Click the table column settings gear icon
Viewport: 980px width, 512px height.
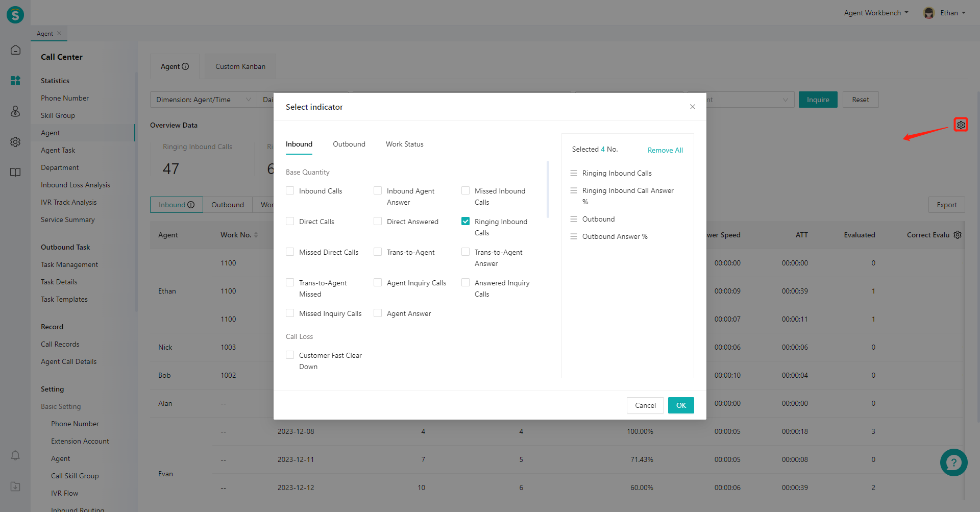pos(958,235)
